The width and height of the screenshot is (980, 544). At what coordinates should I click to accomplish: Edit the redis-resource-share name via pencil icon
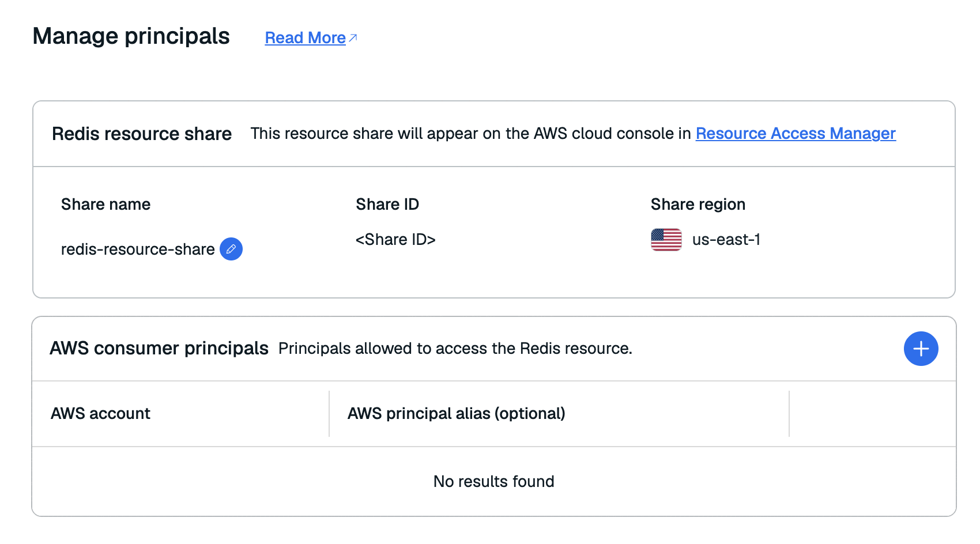tap(231, 249)
